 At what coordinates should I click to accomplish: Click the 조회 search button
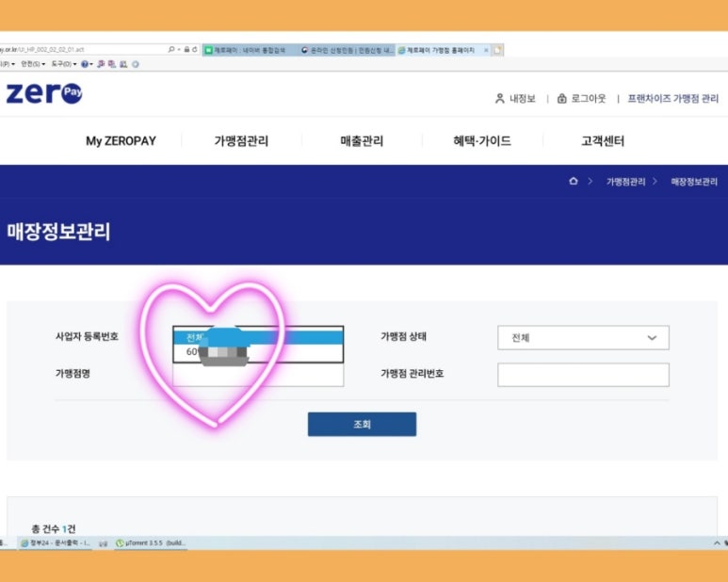(363, 424)
